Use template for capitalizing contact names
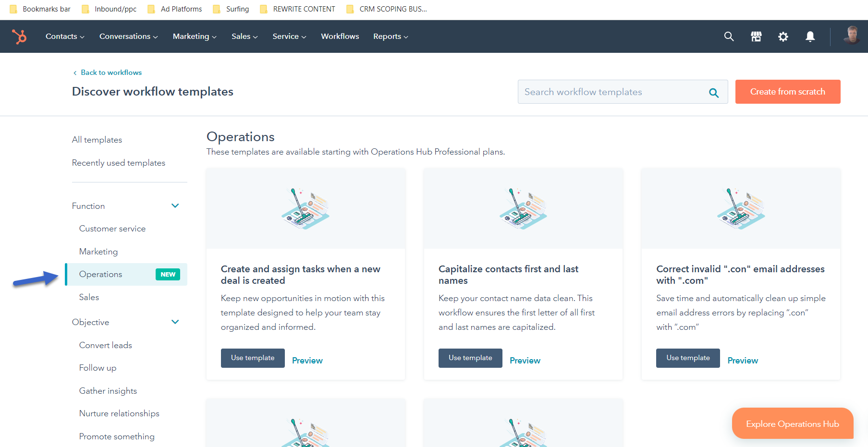Viewport: 868px width, 447px height. (470, 358)
